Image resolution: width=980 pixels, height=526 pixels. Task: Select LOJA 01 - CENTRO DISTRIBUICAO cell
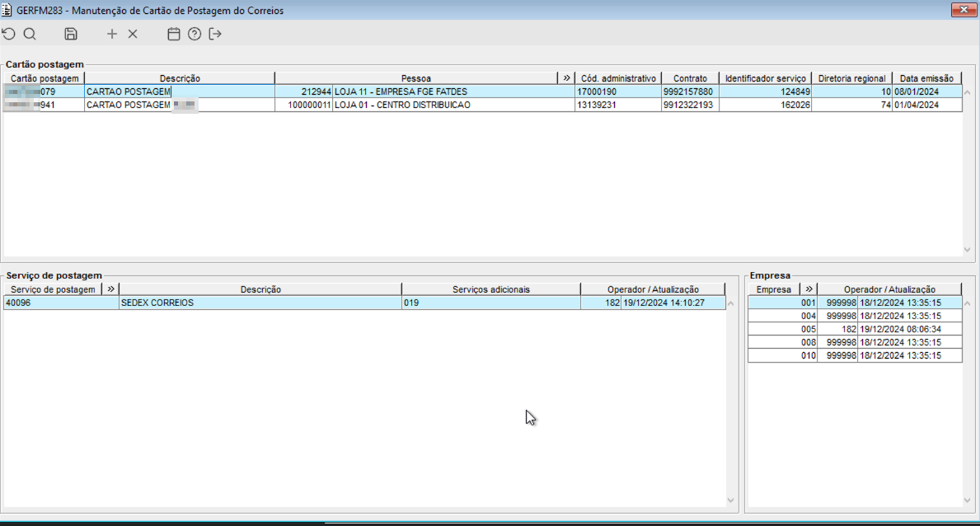coord(453,105)
